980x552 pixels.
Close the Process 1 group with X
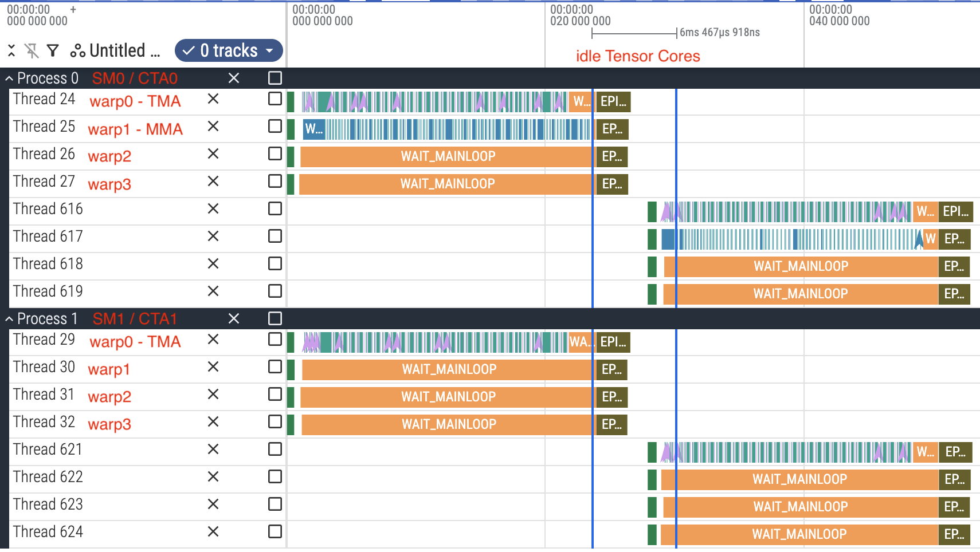[x=234, y=318]
